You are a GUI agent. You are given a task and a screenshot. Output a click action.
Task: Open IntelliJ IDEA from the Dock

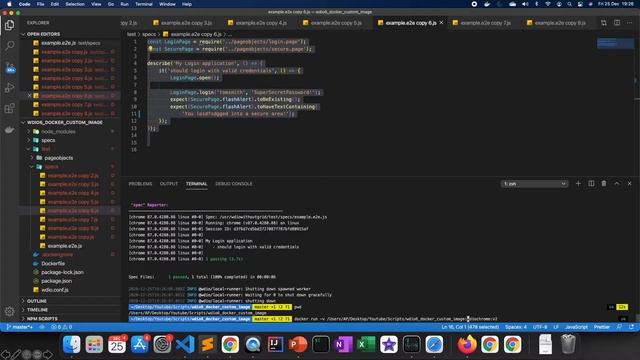[276, 344]
